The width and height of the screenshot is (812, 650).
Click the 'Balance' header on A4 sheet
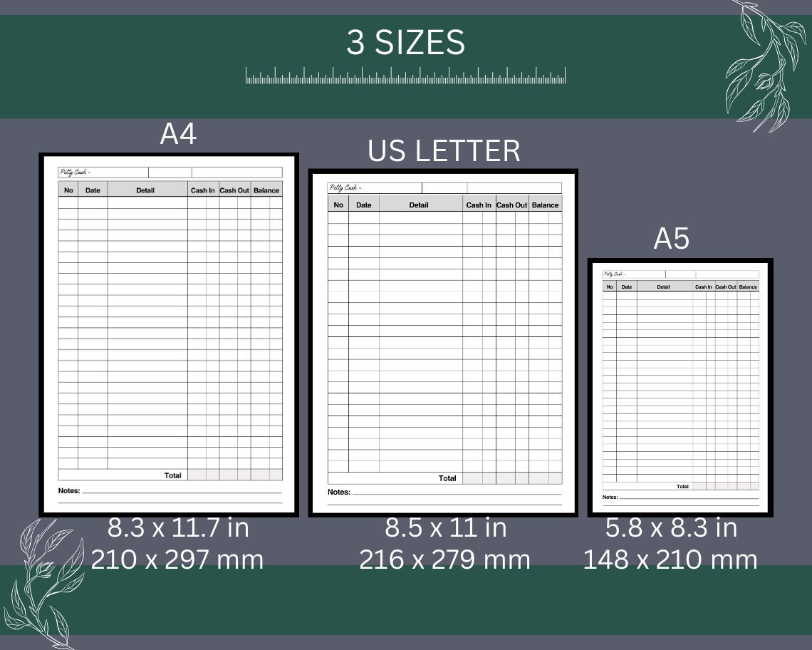[266, 190]
